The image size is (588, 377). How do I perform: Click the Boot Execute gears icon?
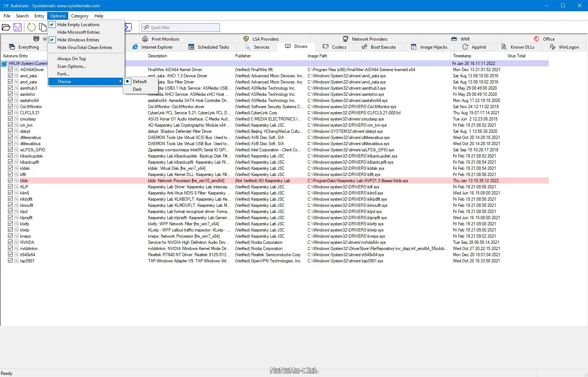[364, 47]
